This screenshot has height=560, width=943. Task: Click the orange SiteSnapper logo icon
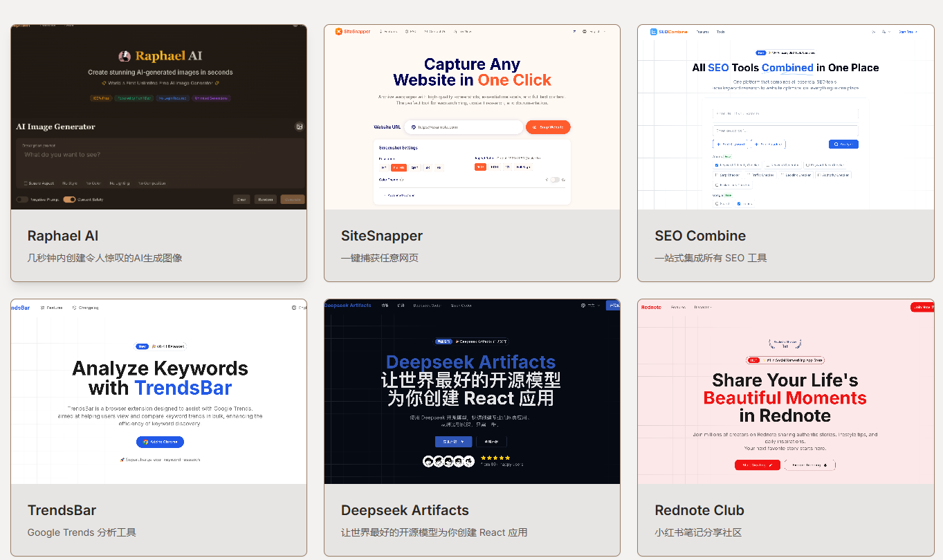(339, 31)
